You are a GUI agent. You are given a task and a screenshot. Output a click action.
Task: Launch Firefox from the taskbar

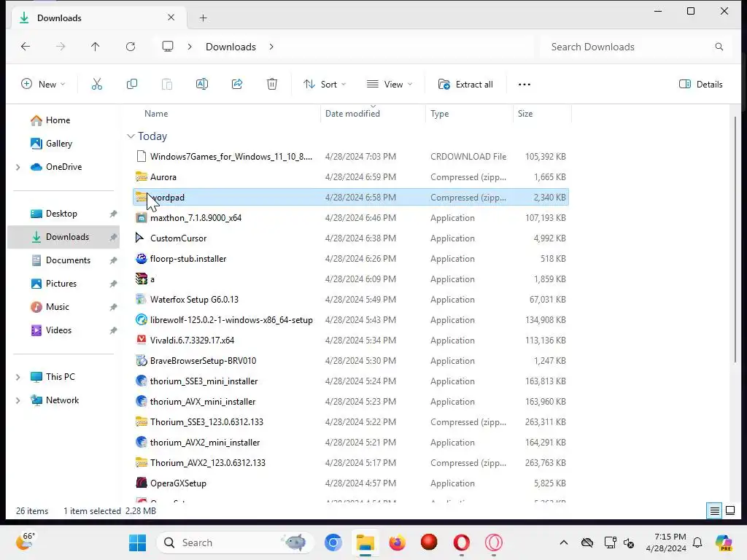[398, 542]
